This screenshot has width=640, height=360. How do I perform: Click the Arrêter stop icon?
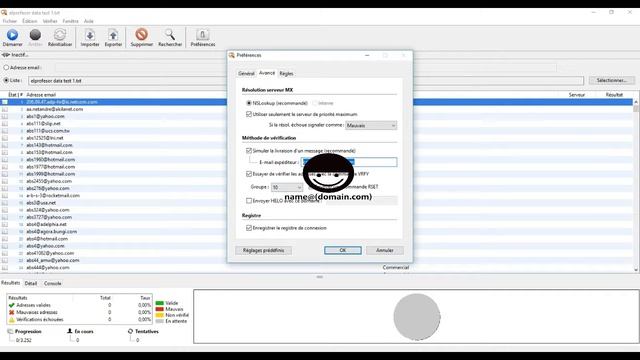coord(36,35)
